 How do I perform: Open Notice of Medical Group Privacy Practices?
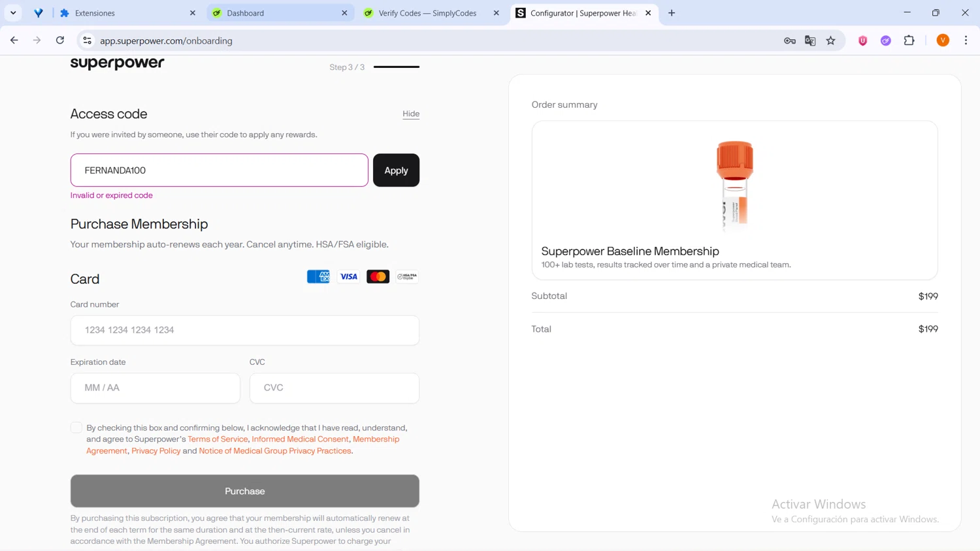275,451
